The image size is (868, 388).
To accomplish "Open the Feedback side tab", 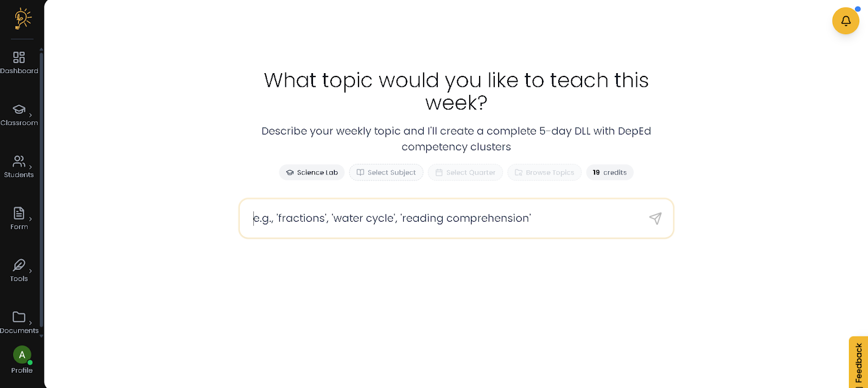I will pyautogui.click(x=858, y=363).
